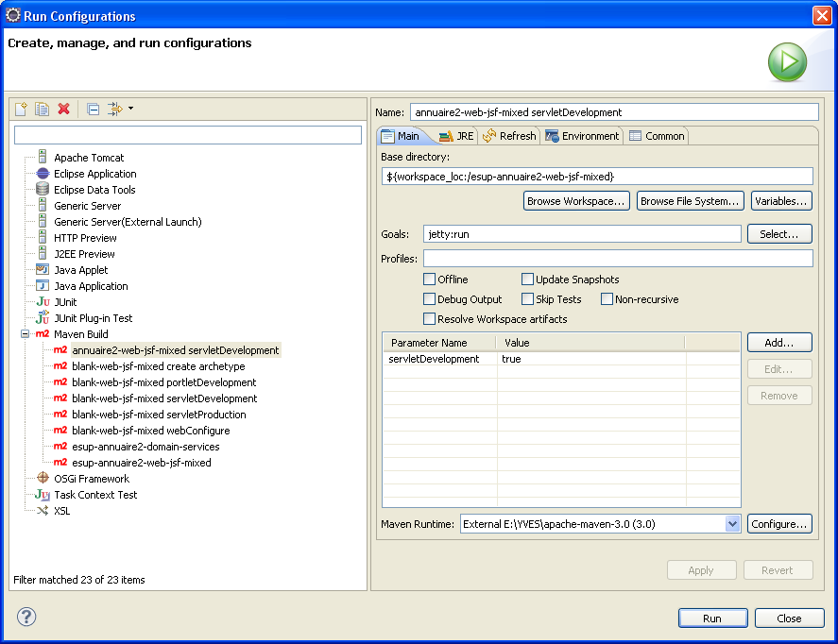Viewport: 838px width, 644px height.
Task: Click the Browse Workspace button
Action: [576, 201]
